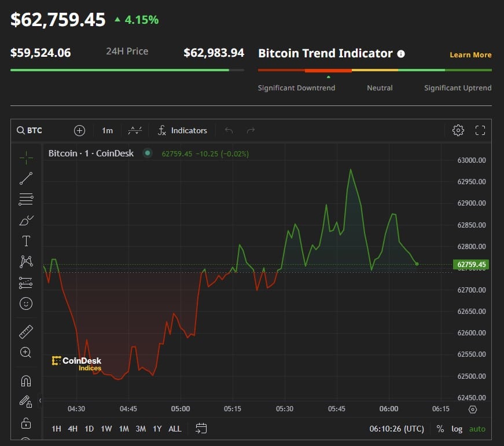Open the 1m interval dropdown
The height and width of the screenshot is (446, 504).
coord(108,130)
